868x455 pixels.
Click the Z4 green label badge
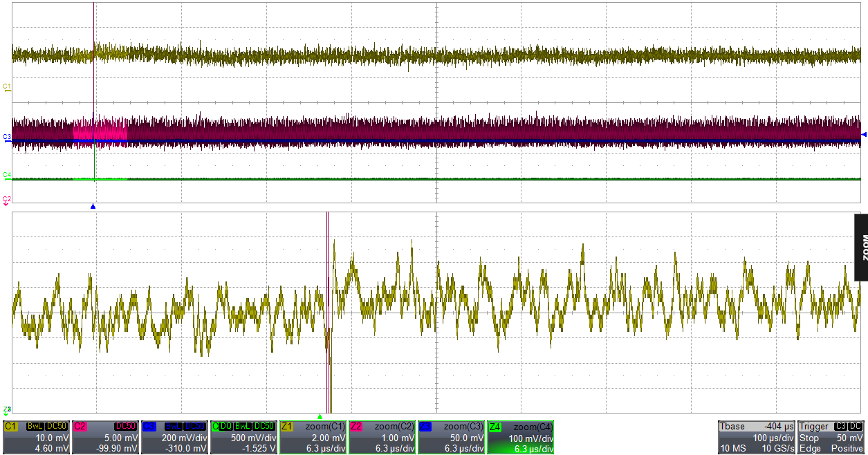click(495, 427)
